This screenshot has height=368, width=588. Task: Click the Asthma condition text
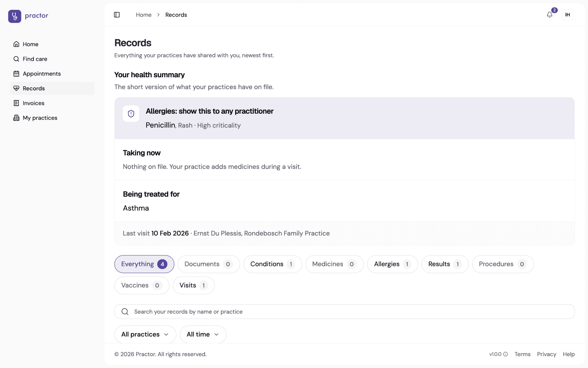click(x=136, y=208)
